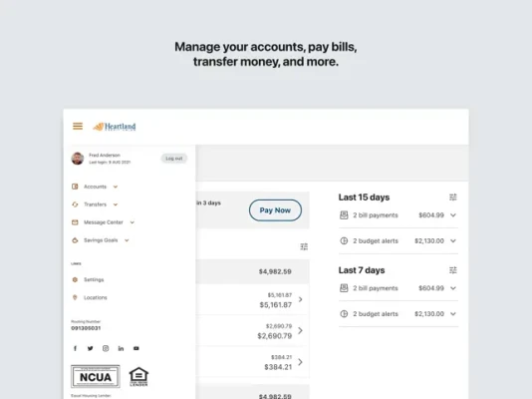The width and height of the screenshot is (532, 399).
Task: Open the hamburger menu icon
Action: pyautogui.click(x=78, y=127)
